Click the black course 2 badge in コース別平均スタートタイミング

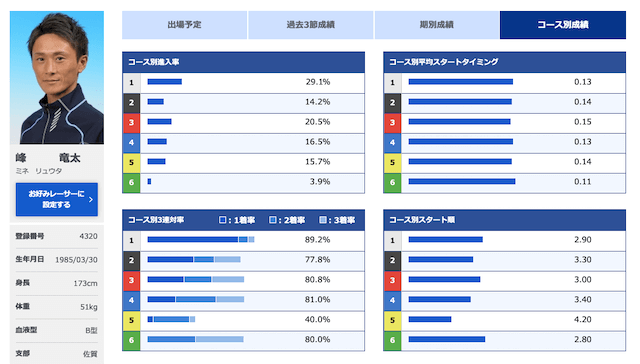pos(392,102)
